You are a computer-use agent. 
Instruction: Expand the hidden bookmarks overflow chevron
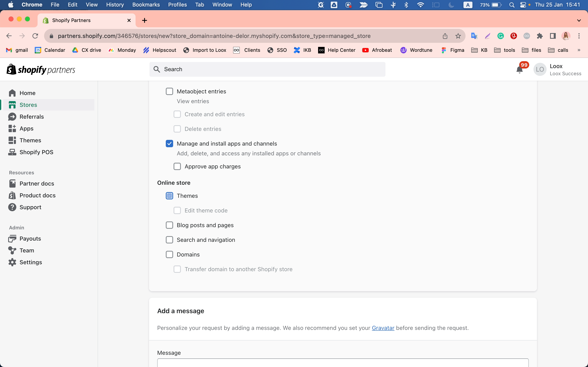tap(579, 50)
